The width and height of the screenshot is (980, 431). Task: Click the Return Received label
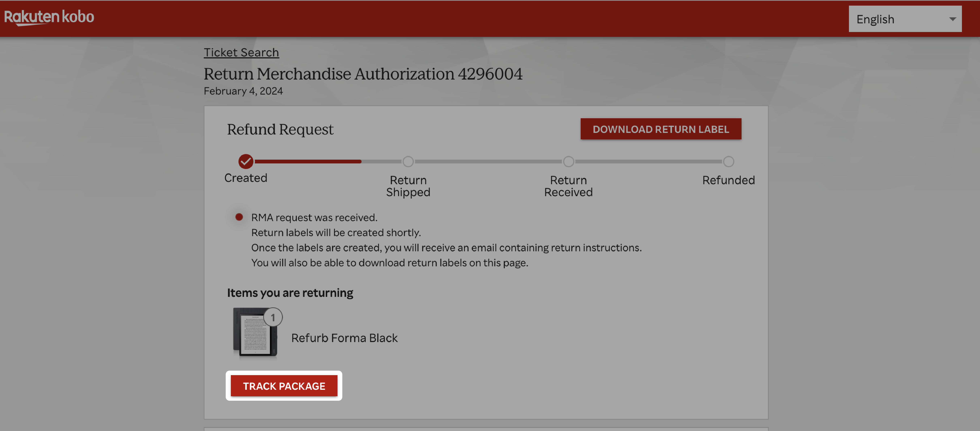coord(568,186)
